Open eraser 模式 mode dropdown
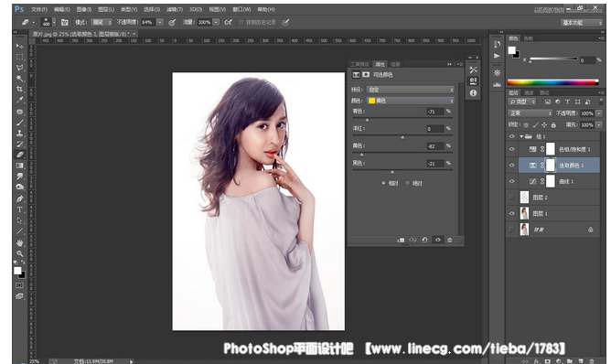This screenshot has height=364, width=611. 102,23
